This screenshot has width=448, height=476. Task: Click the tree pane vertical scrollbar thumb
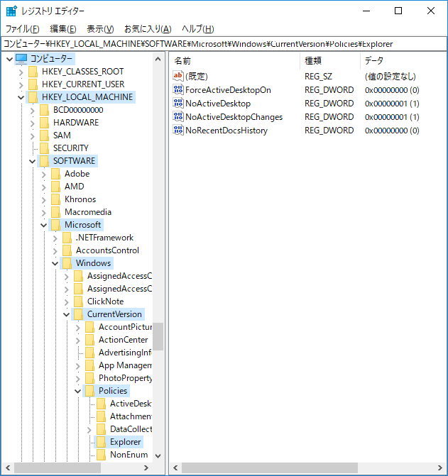point(158,336)
